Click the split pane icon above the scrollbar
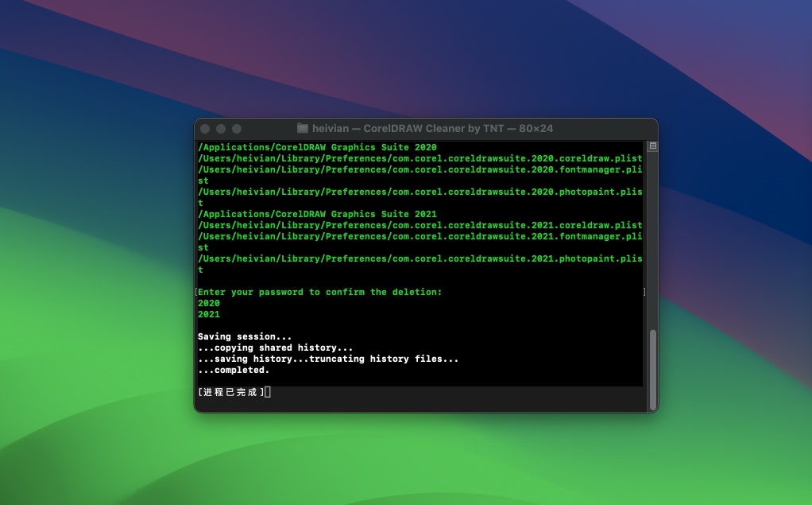 click(653, 146)
